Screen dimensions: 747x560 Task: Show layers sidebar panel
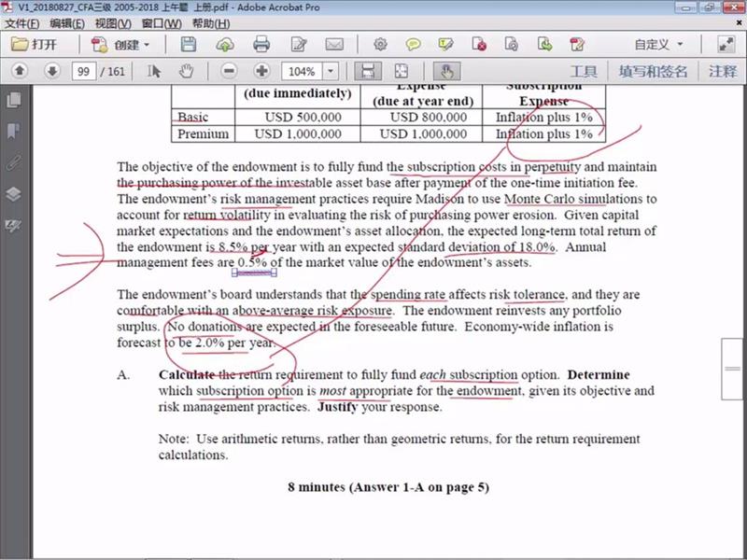tap(14, 194)
